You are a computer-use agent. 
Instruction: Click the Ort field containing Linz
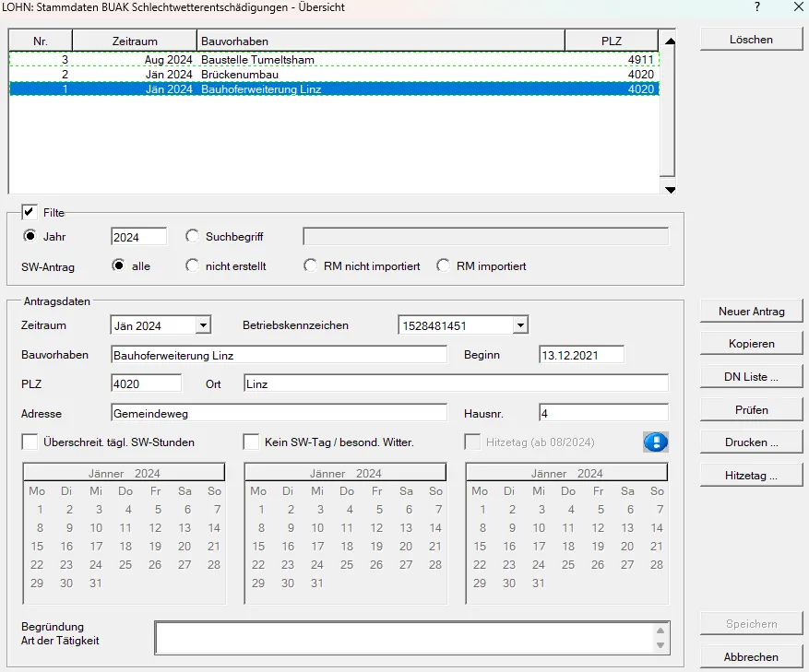click(456, 383)
